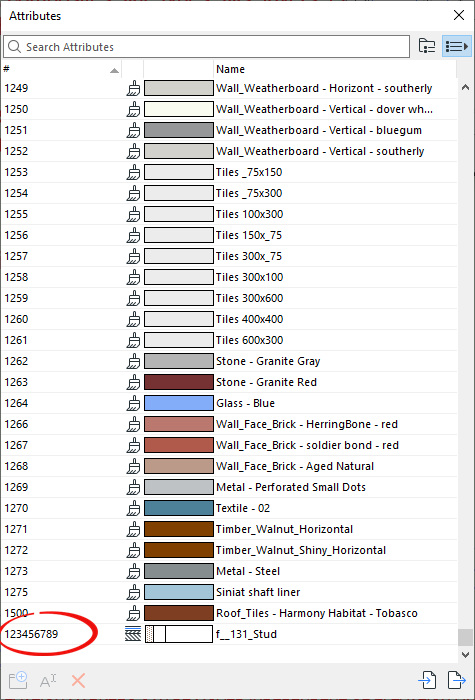Select Stone - Granite Gray row
475x700 pixels.
click(229, 361)
